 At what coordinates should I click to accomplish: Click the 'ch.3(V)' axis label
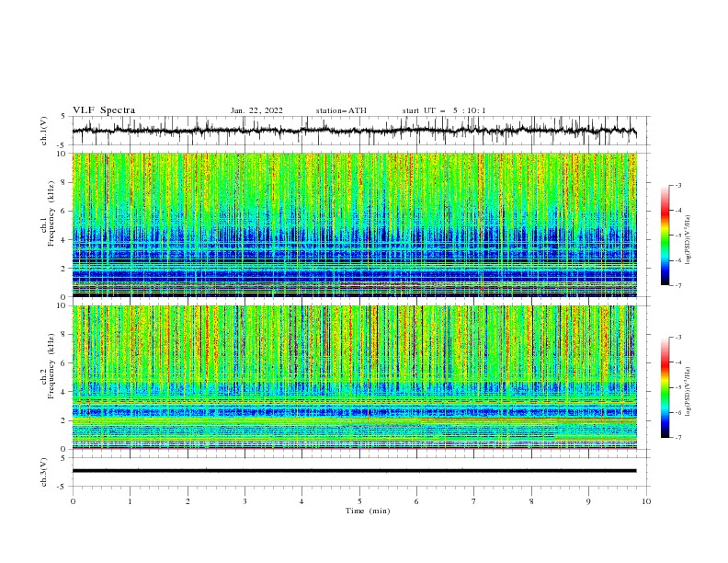tap(44, 472)
